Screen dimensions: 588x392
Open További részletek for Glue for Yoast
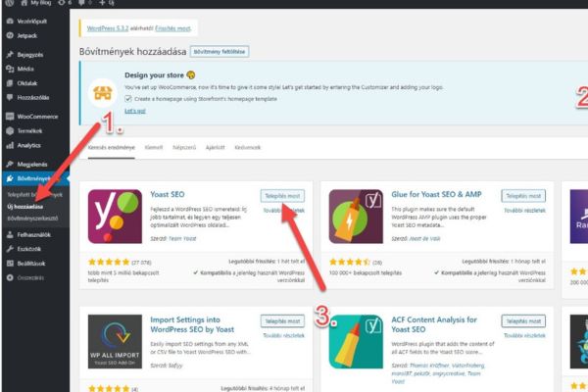pyautogui.click(x=524, y=211)
